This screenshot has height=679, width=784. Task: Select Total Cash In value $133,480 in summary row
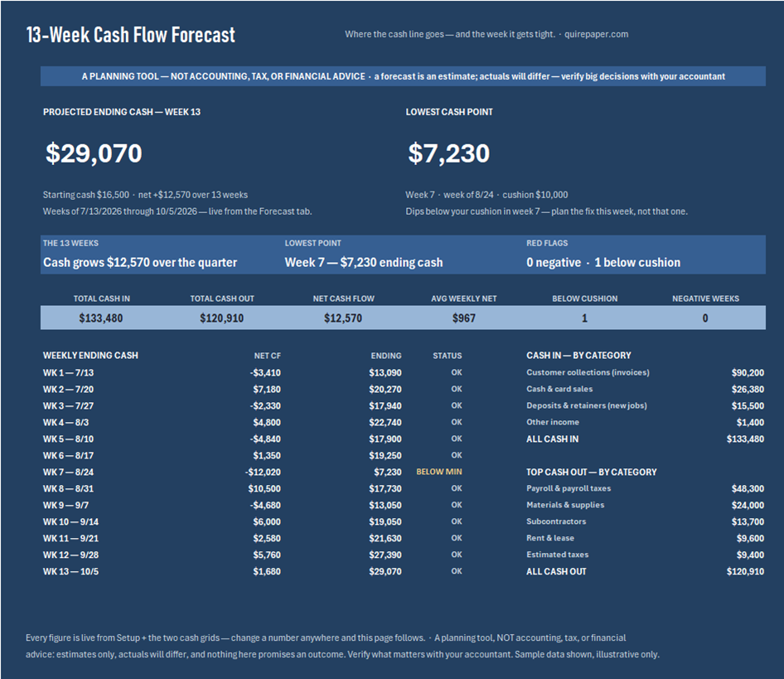(101, 318)
